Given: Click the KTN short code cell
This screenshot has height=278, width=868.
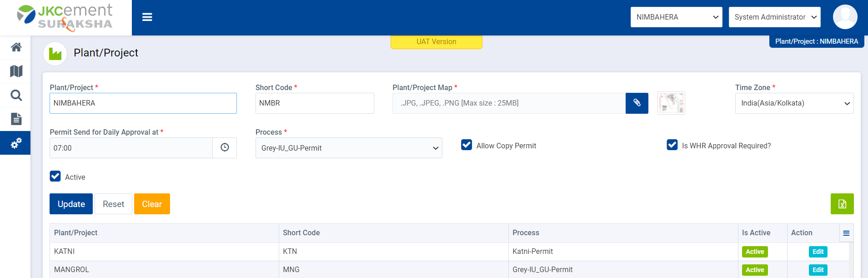Looking at the screenshot, I should coord(393,252).
